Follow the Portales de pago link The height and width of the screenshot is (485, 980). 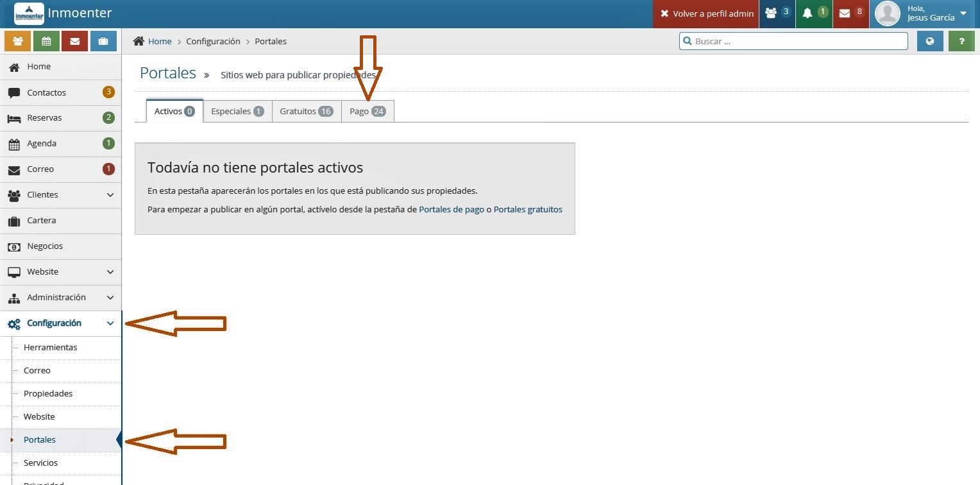(x=452, y=209)
